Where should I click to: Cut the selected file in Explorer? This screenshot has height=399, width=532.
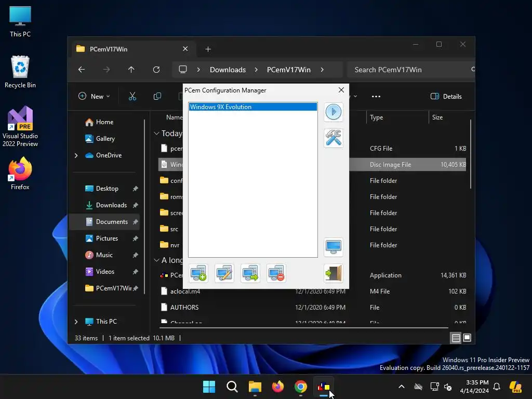(132, 96)
